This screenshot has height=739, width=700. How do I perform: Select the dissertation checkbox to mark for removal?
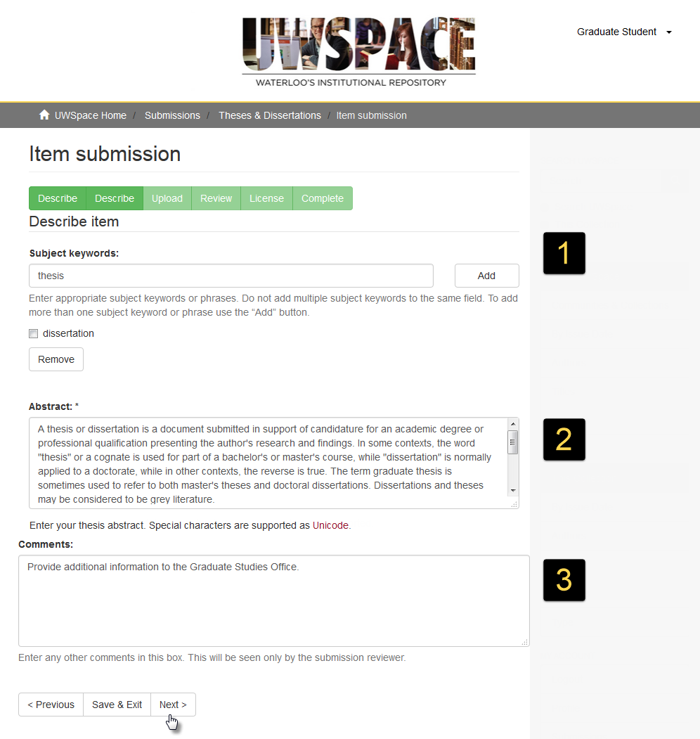(x=33, y=333)
